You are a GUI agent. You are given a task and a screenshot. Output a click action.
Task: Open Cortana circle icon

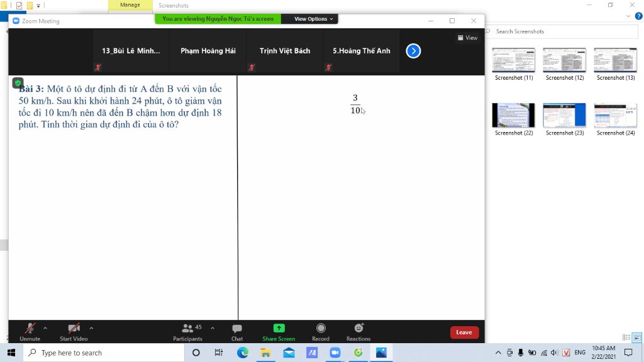196,353
